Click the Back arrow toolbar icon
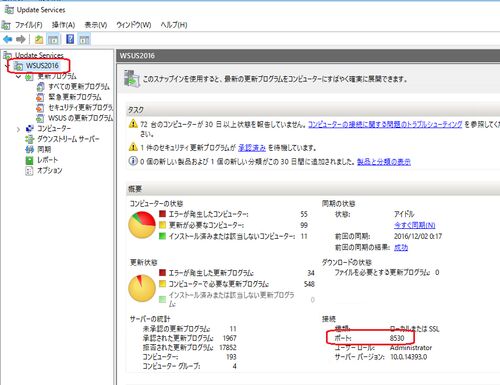The width and height of the screenshot is (500, 385). (x=8, y=39)
